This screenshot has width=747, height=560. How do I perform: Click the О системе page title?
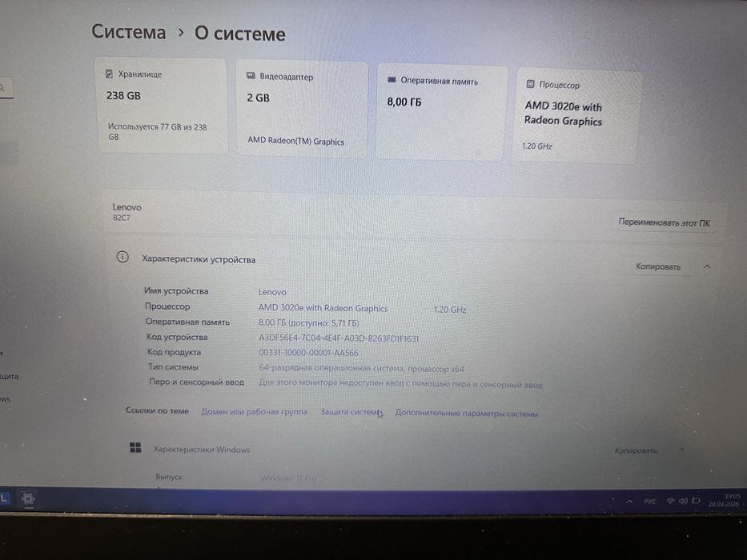click(240, 34)
